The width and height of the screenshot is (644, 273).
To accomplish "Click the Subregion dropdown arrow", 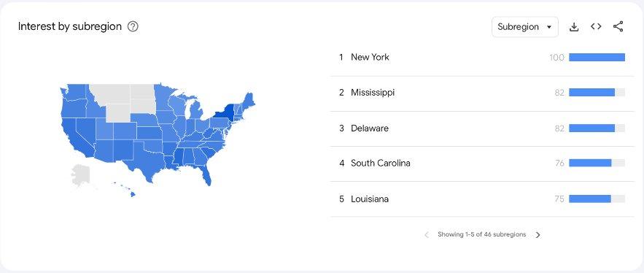I will 549,27.
